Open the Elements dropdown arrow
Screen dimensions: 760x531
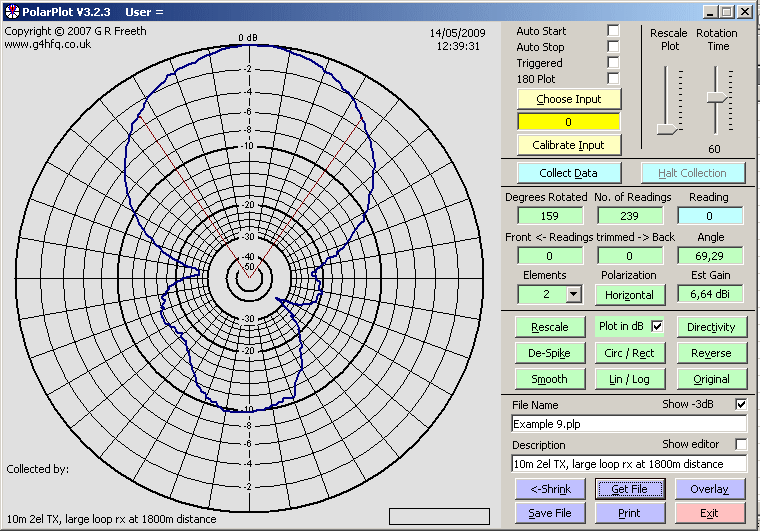[x=573, y=294]
